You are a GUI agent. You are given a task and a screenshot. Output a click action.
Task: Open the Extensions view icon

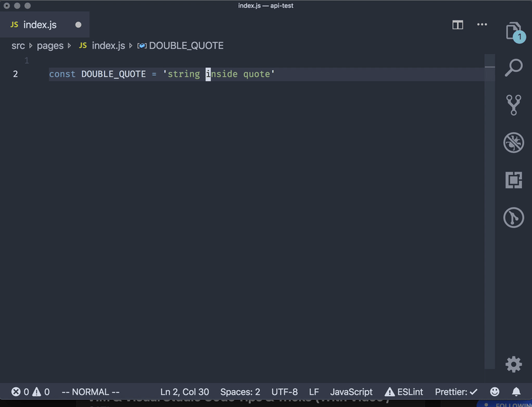coord(514,180)
